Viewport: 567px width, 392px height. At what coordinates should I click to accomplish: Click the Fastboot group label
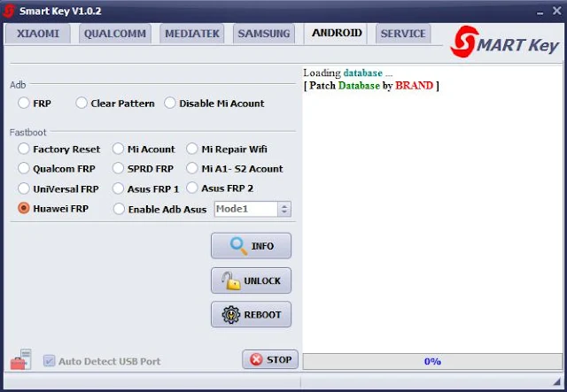tap(27, 132)
